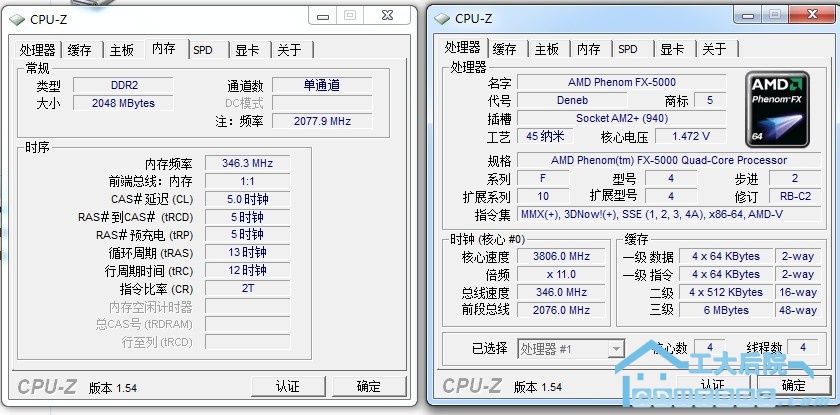This screenshot has height=415, width=840.
Task: Click the 13 时钟 tRAS value
Action: point(248,252)
